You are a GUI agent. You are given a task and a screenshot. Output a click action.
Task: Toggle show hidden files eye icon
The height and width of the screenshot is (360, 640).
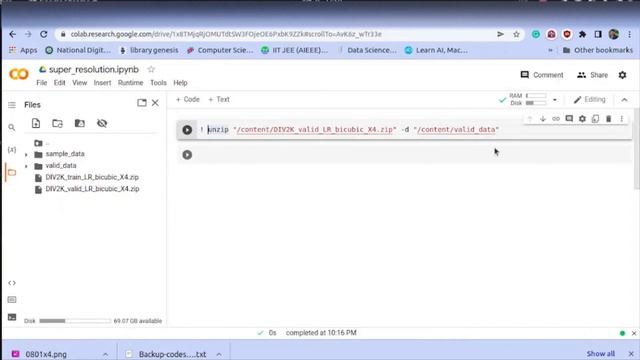click(x=102, y=123)
